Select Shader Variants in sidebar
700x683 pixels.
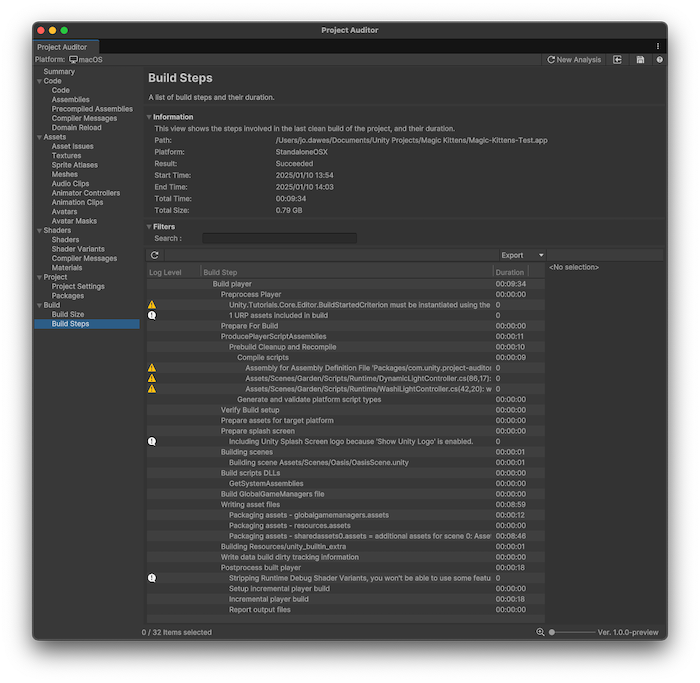click(78, 249)
